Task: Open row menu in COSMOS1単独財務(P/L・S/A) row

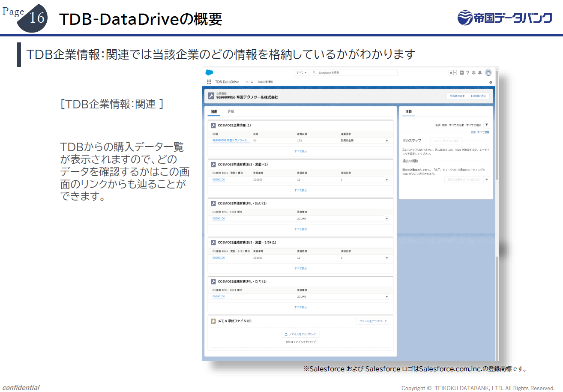Action: click(x=386, y=218)
